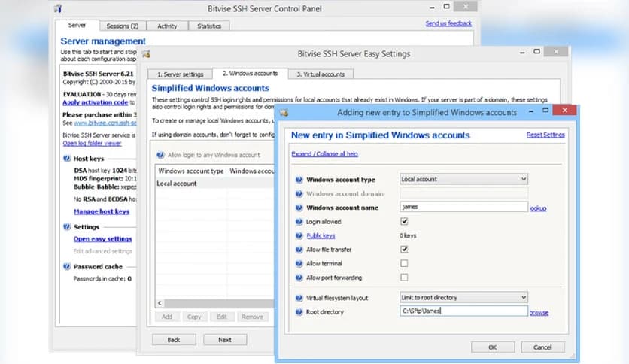Viewport: 629px width, 364px height.
Task: Click the lookup link beside account name
Action: [538, 208]
